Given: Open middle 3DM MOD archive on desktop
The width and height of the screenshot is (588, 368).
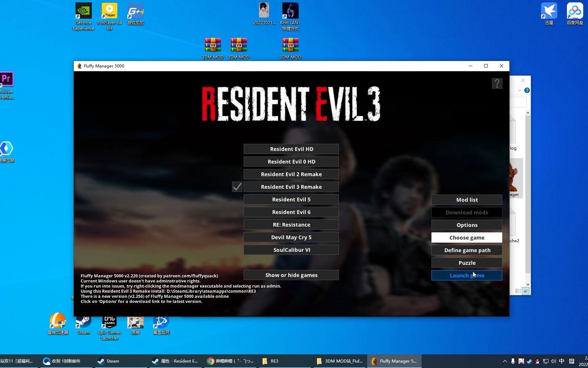Looking at the screenshot, I should click(239, 48).
